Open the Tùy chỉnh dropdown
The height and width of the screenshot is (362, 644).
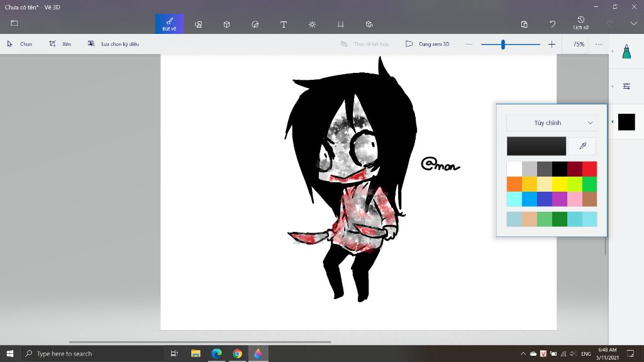click(x=551, y=123)
